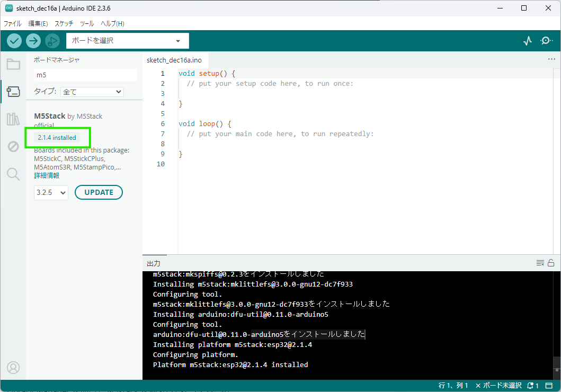Click the 'Boards included in this package' text

82,150
